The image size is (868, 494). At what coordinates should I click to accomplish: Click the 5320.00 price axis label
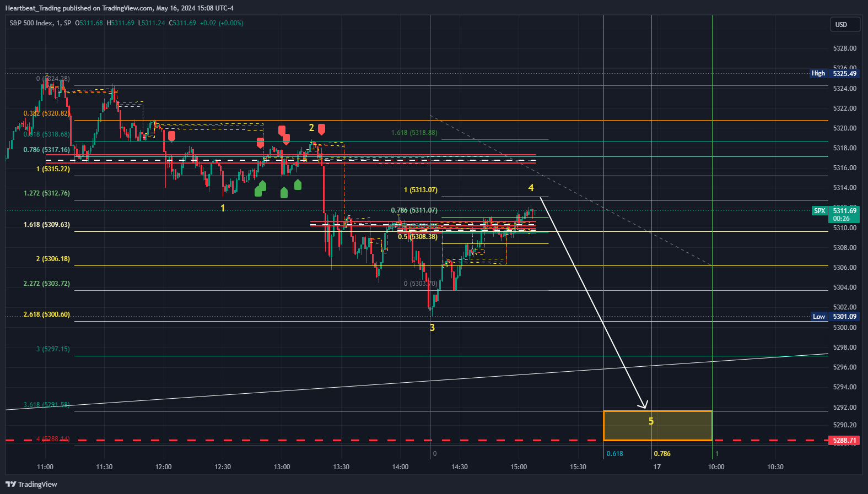(x=845, y=128)
